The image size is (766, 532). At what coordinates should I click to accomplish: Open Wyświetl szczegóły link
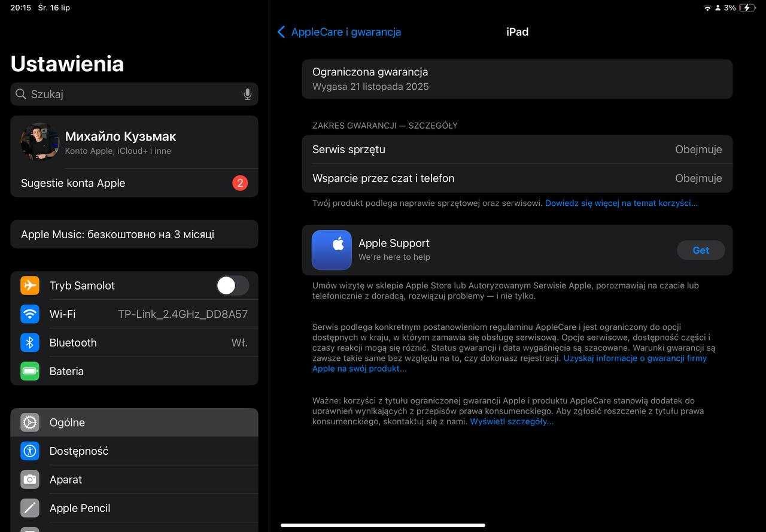coord(512,421)
